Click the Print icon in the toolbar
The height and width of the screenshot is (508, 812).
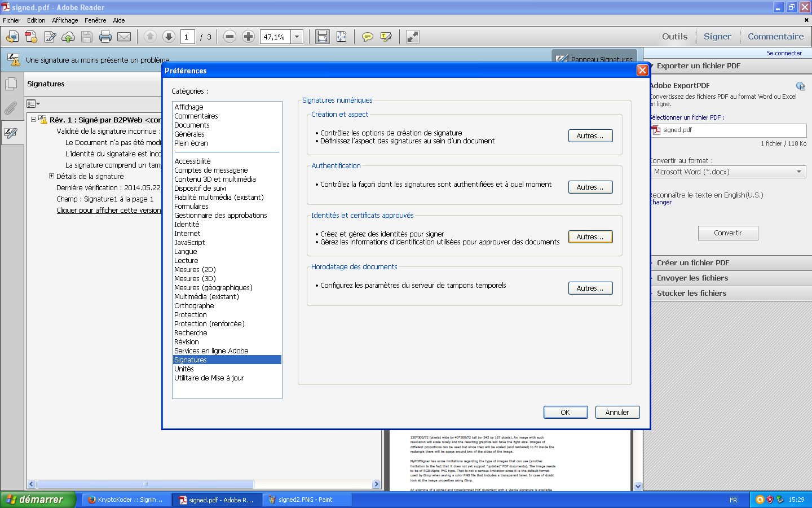(105, 37)
